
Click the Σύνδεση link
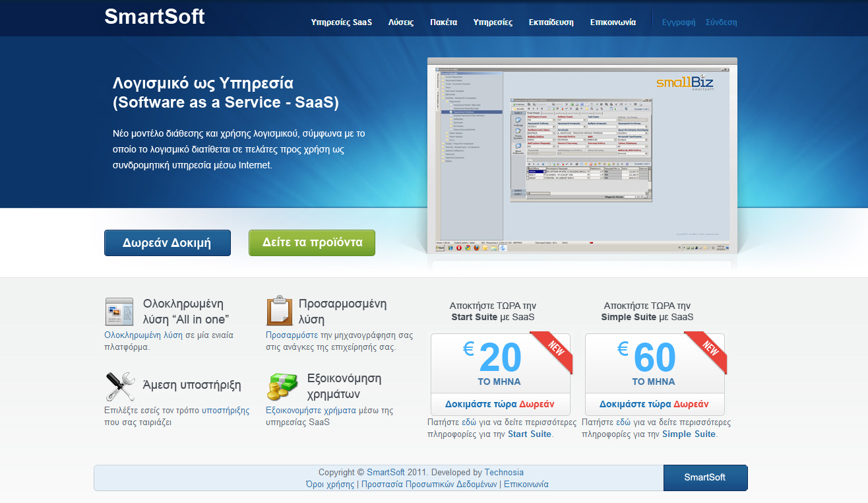[722, 22]
